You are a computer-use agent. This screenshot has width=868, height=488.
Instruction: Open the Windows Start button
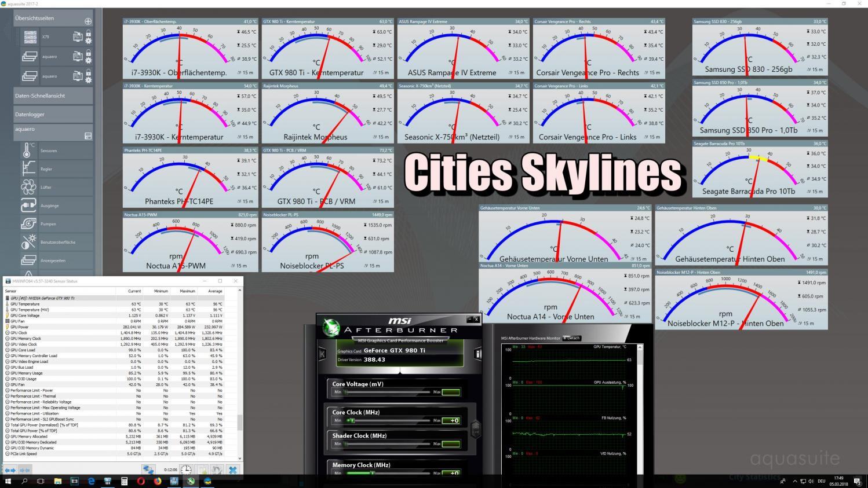click(x=8, y=481)
